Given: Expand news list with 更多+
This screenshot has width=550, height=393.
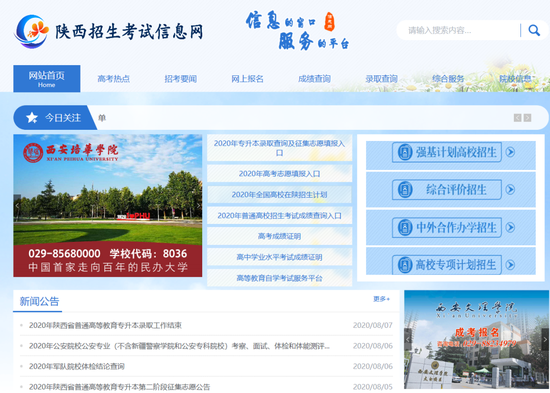Looking at the screenshot, I should click(x=381, y=299).
